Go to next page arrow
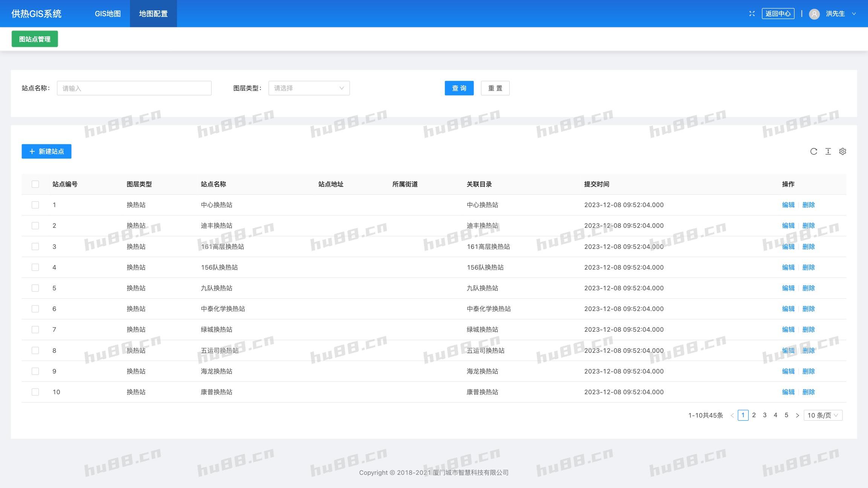The image size is (868, 488). [797, 415]
